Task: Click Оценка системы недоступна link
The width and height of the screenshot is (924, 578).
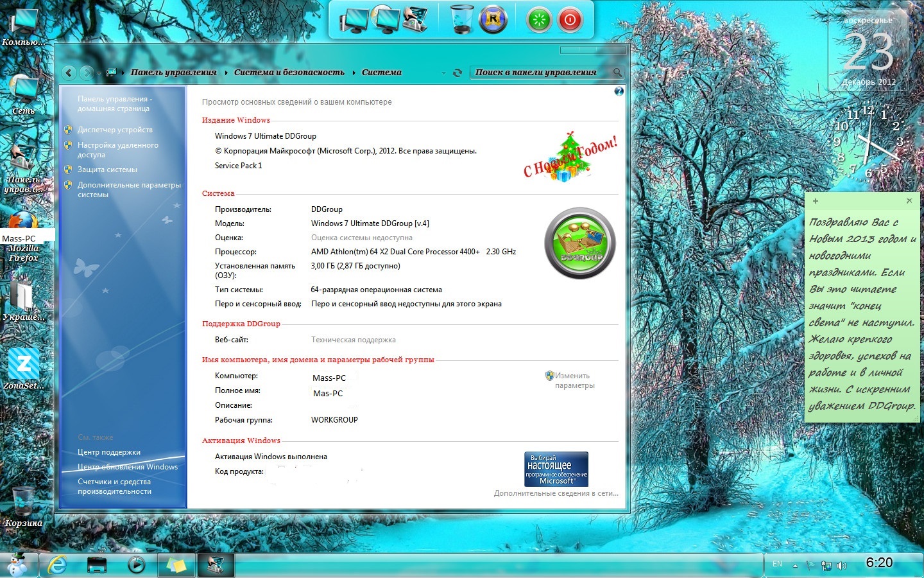Action: click(x=362, y=238)
